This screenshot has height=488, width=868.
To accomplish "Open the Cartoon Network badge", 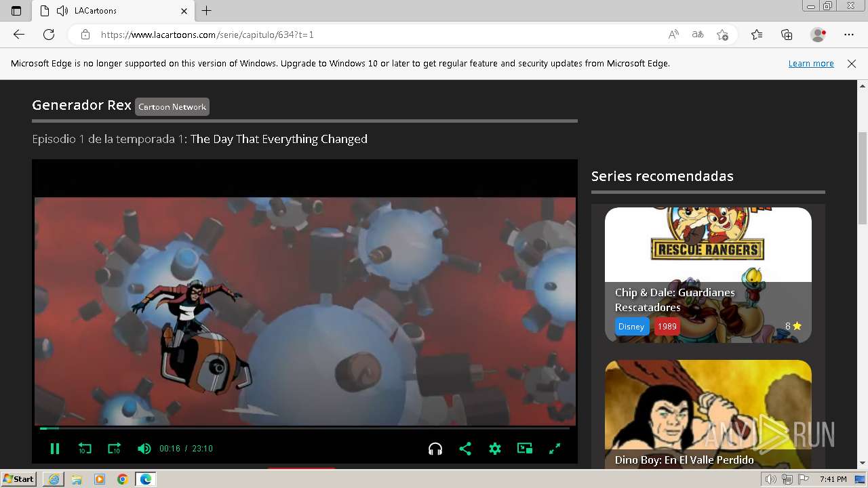I will (172, 107).
